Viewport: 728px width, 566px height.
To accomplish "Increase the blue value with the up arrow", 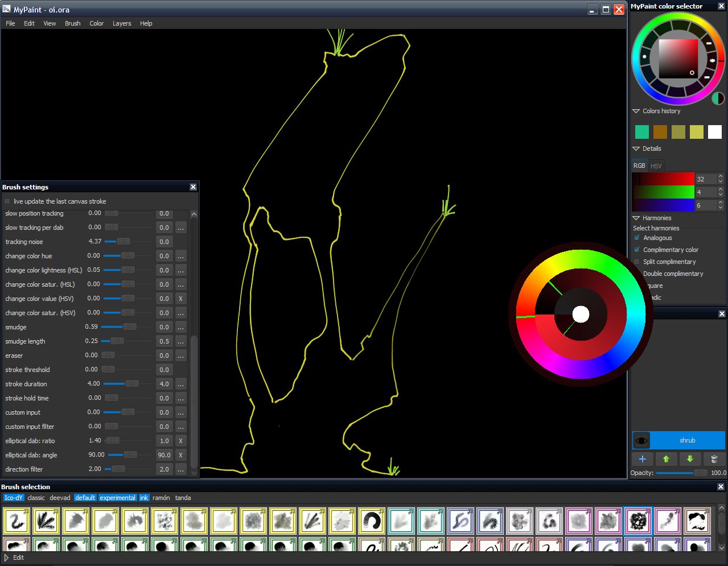I will coord(721,202).
